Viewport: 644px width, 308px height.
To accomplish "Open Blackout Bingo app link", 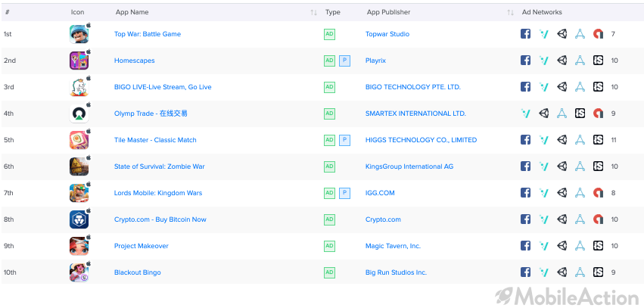I will [138, 272].
